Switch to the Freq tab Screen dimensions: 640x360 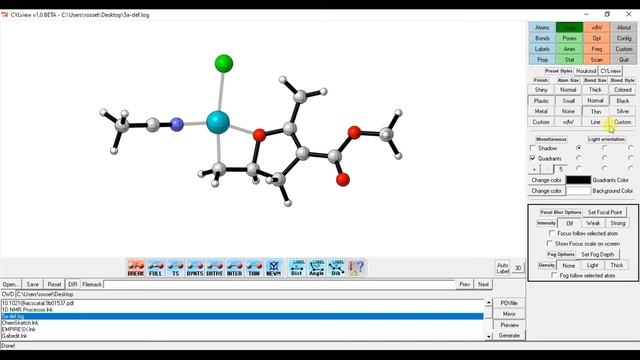[597, 49]
